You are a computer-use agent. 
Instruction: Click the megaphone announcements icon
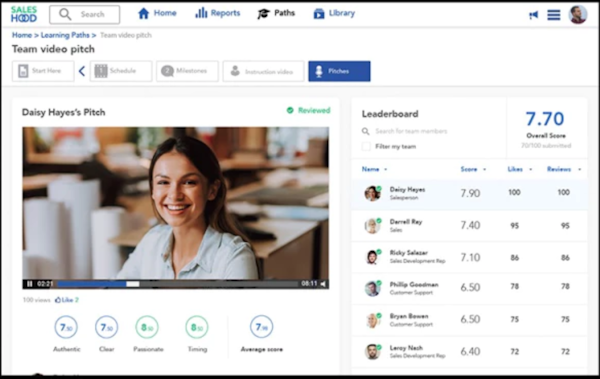pyautogui.click(x=533, y=15)
